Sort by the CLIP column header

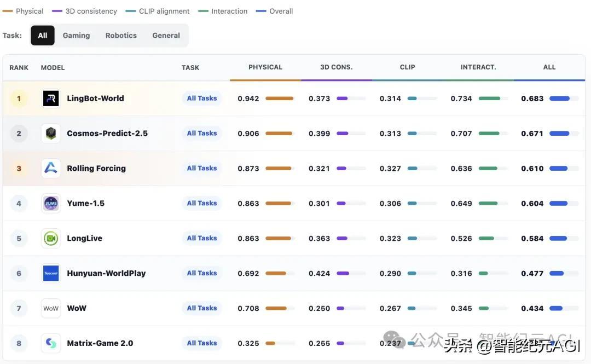(x=408, y=67)
